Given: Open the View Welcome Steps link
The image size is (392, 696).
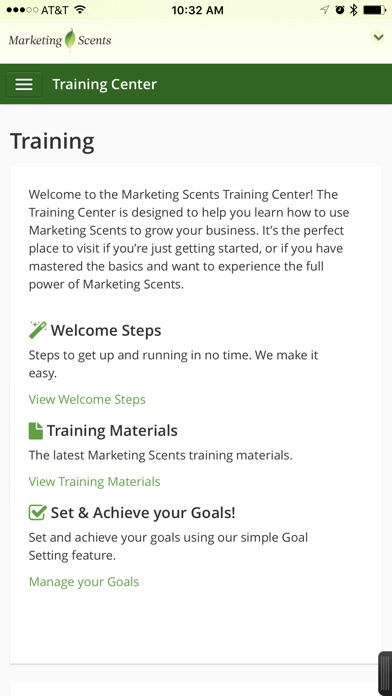Looking at the screenshot, I should (87, 399).
